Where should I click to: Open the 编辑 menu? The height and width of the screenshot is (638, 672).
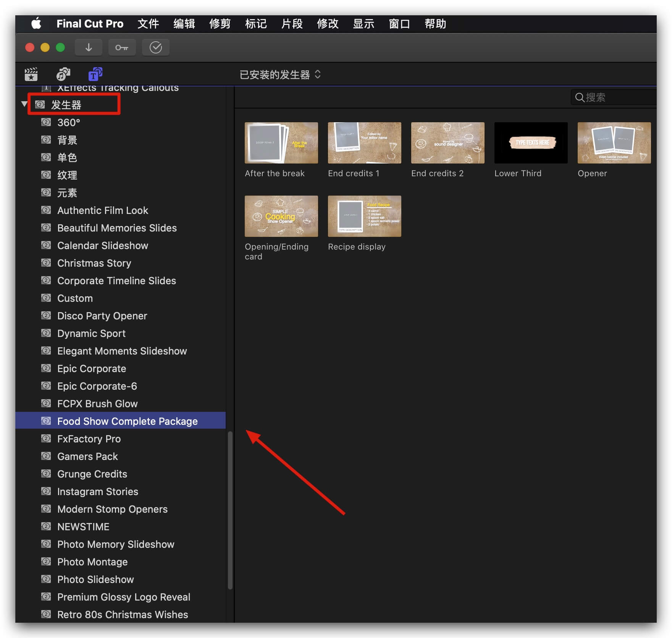184,24
